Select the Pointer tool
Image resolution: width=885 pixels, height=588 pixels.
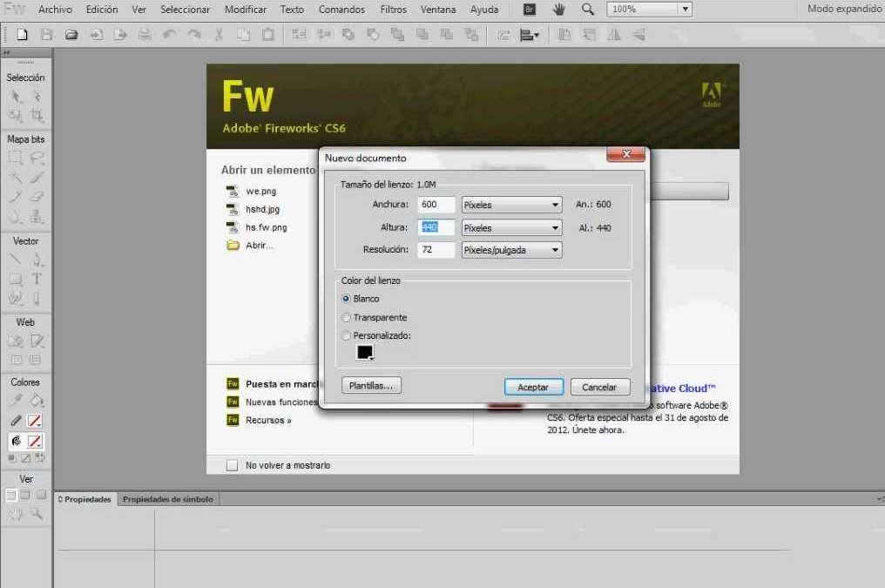[x=16, y=97]
